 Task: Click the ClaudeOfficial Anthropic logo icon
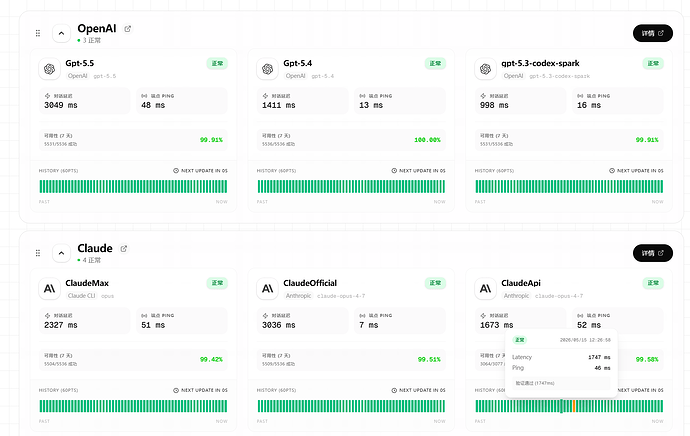pos(267,289)
